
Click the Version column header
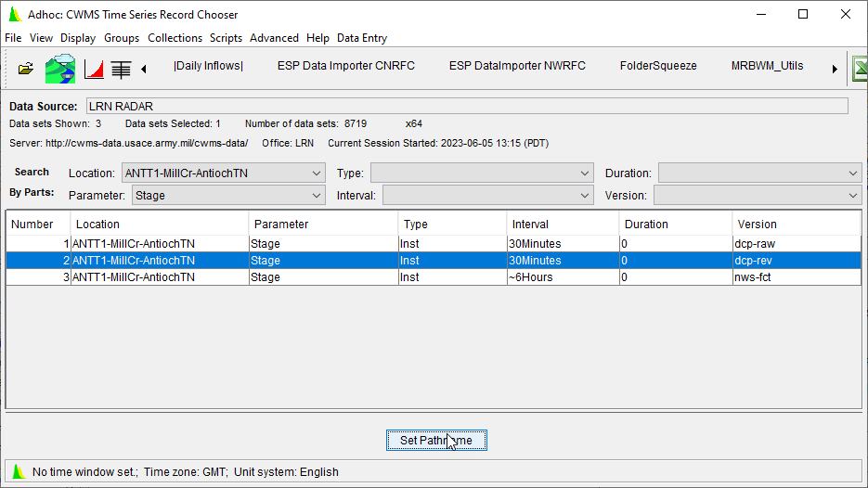[797, 225]
